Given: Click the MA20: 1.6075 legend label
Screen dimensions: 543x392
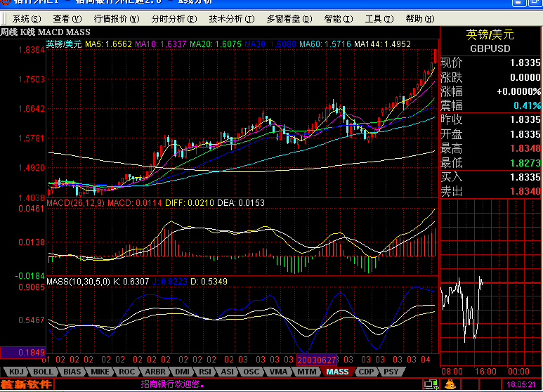Looking at the screenshot, I should pyautogui.click(x=216, y=44).
